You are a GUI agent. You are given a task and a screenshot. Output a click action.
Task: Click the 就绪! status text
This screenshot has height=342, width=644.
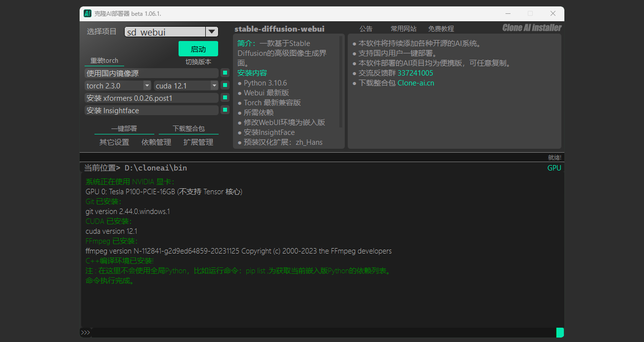554,158
